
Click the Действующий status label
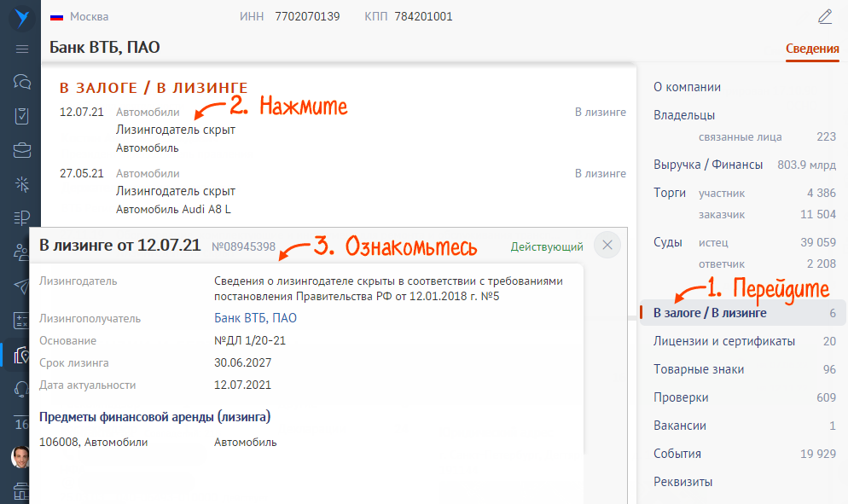click(x=547, y=247)
